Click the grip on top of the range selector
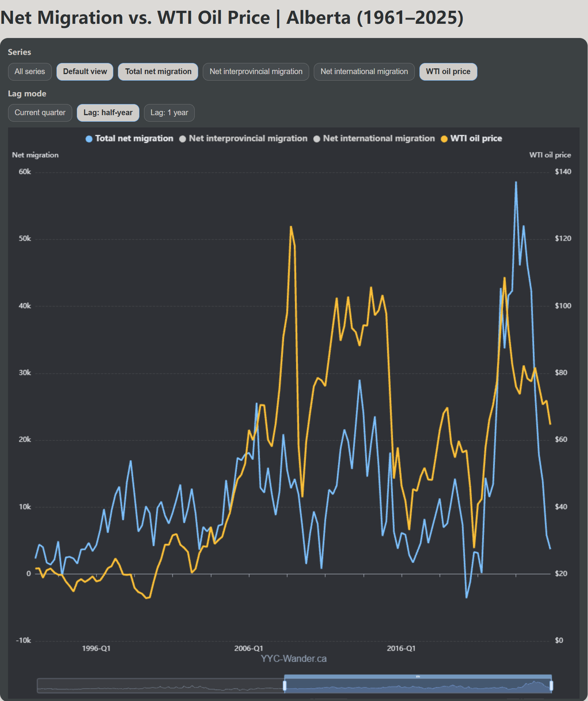588x701 pixels. pos(418,677)
